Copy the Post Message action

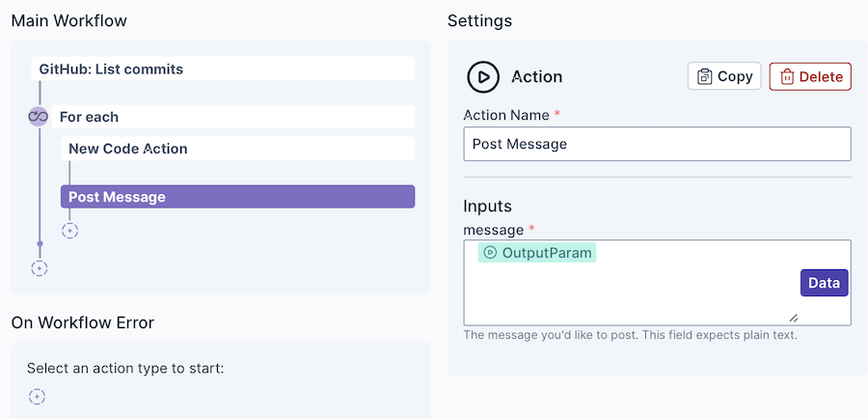click(724, 76)
